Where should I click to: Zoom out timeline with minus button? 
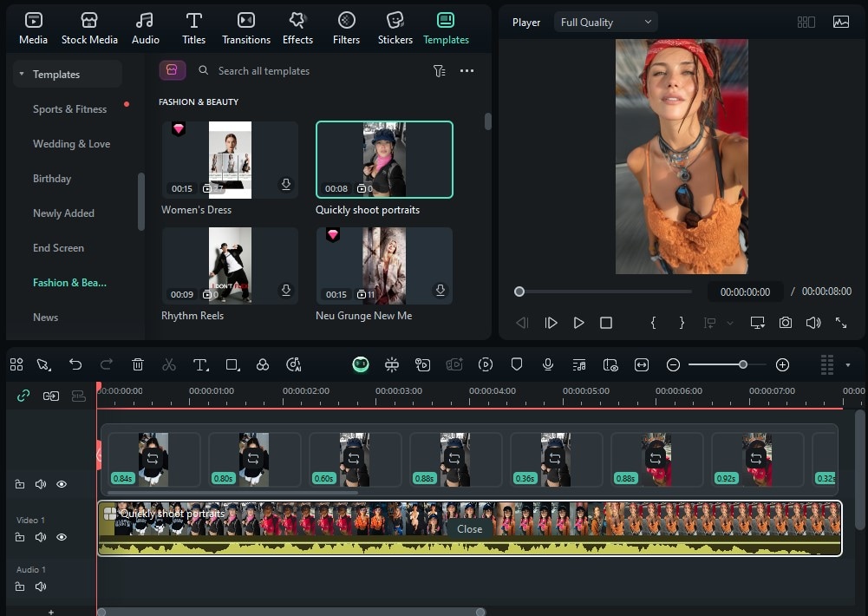click(673, 365)
